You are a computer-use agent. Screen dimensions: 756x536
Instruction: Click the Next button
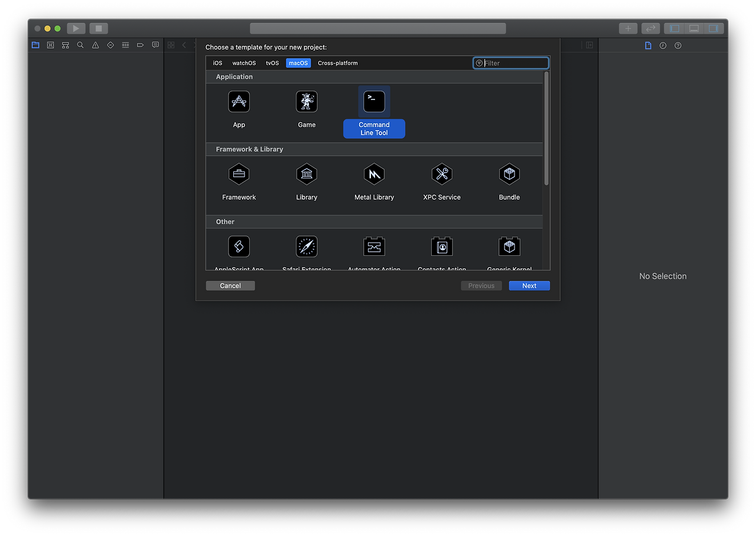click(x=529, y=285)
